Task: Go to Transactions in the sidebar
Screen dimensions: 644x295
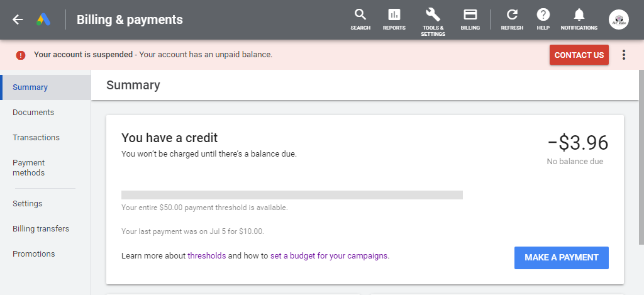Action: [36, 137]
